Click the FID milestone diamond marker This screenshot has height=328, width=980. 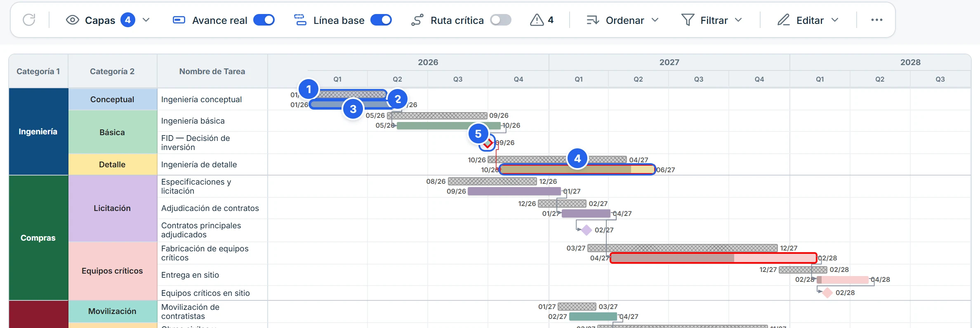(x=488, y=143)
